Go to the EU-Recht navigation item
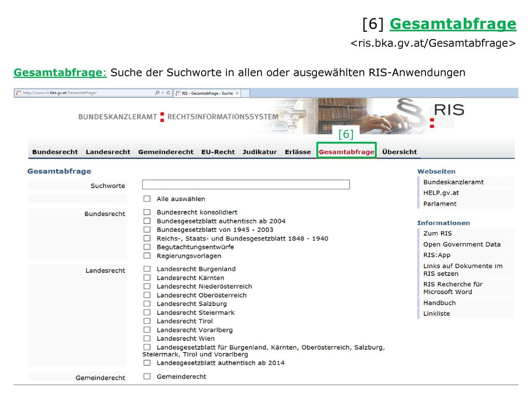This screenshot has height=399, width=532. tap(218, 152)
